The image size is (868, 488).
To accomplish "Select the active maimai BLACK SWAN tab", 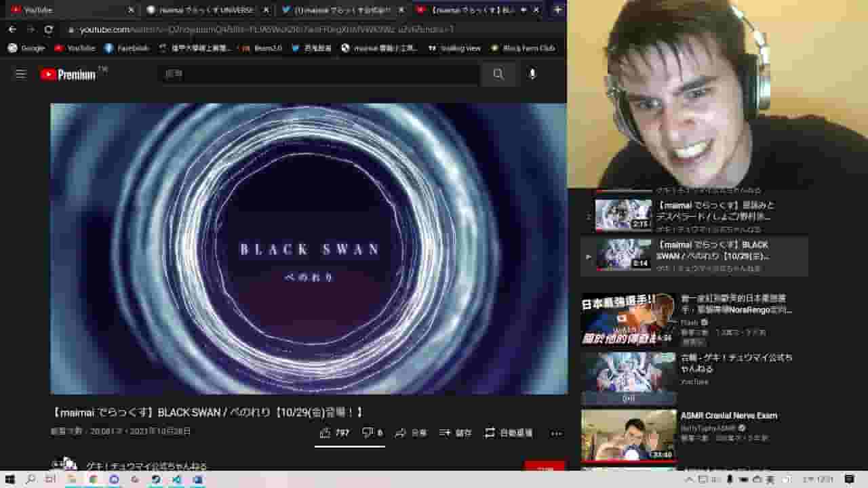I will (478, 10).
